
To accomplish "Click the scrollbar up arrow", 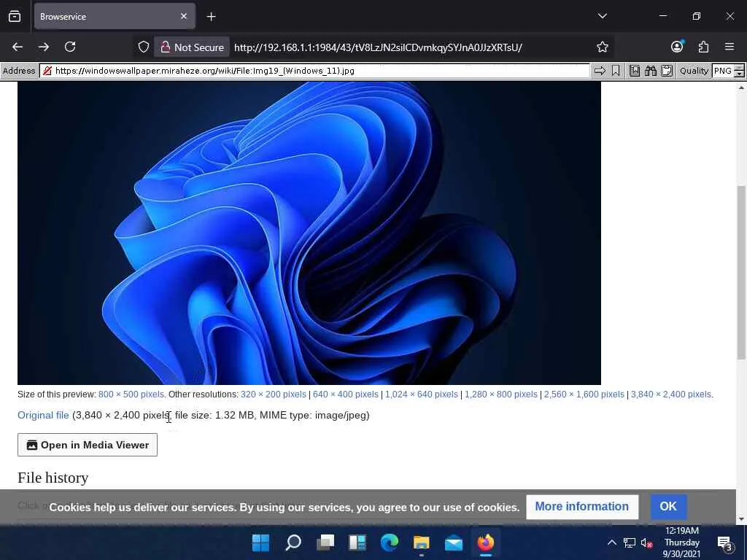I will tap(741, 87).
